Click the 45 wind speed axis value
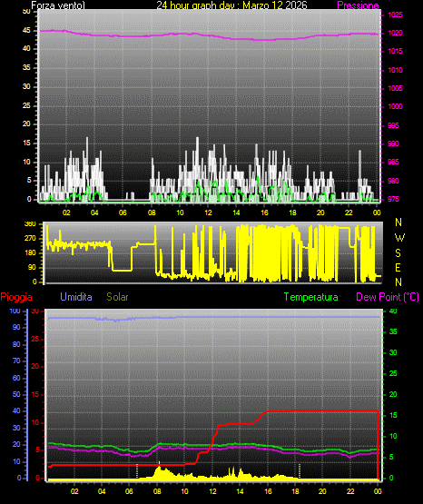This screenshot has width=423, height=504. [26, 31]
